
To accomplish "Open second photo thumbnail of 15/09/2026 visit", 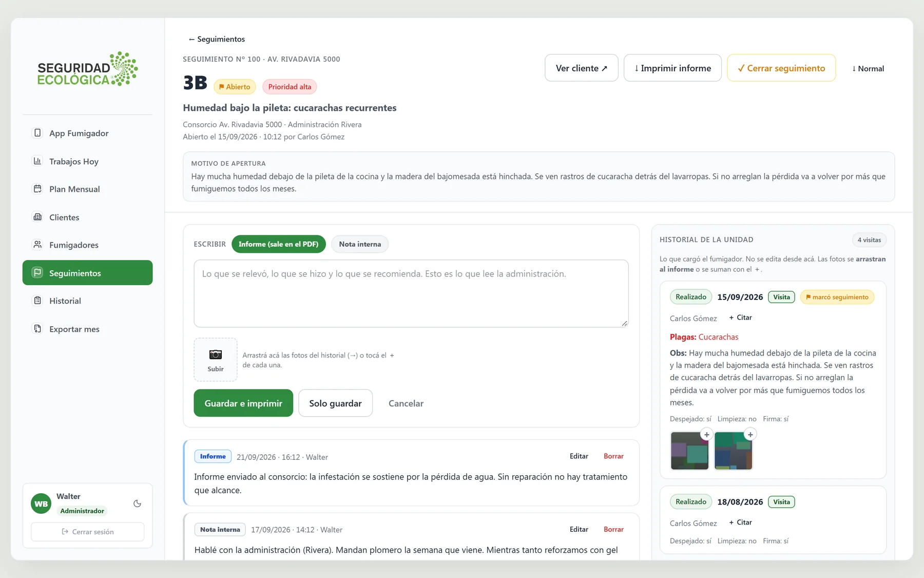I will tap(733, 451).
